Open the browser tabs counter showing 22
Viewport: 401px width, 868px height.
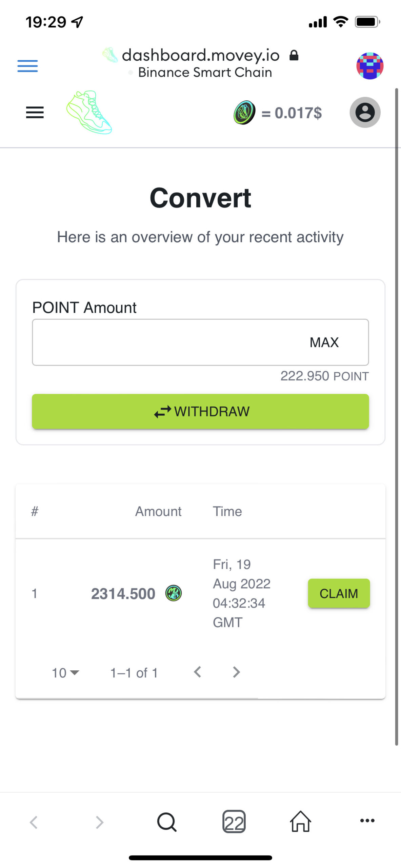[234, 821]
